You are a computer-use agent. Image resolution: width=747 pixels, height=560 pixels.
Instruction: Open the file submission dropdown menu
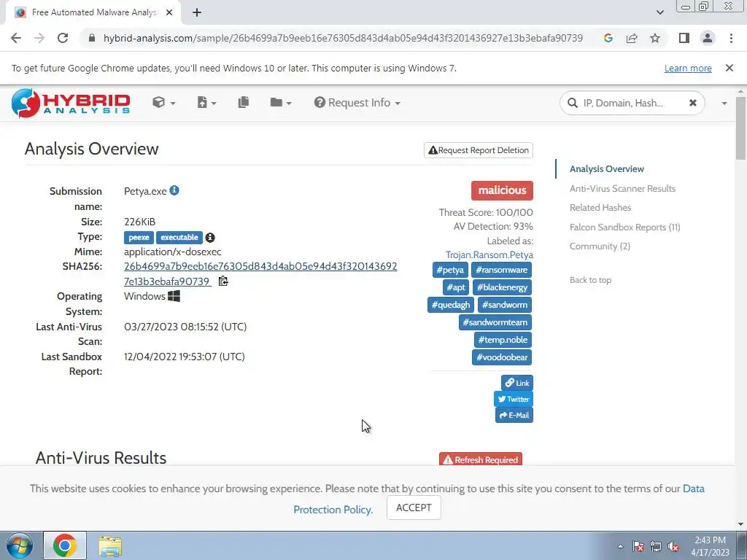click(206, 102)
